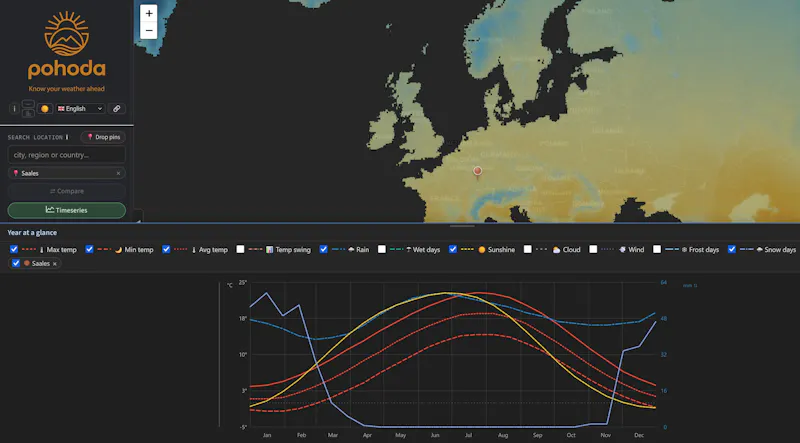Click the Frost days snowflake icon
This screenshot has height=443, width=800.
[x=684, y=250]
